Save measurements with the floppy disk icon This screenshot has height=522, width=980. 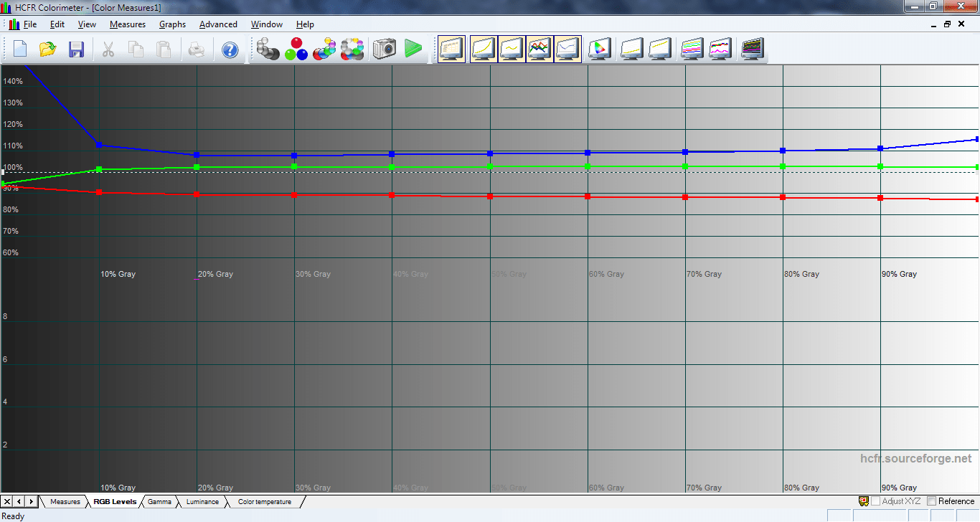(x=76, y=49)
